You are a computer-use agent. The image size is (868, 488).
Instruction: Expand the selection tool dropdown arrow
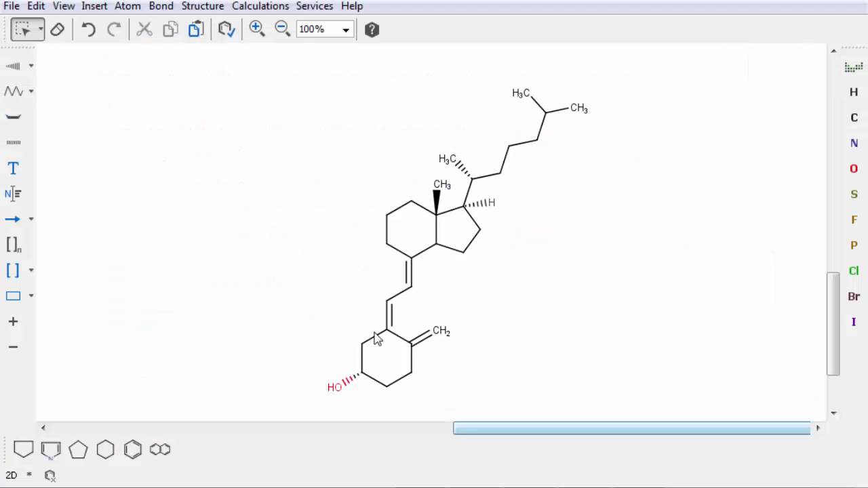click(x=41, y=29)
